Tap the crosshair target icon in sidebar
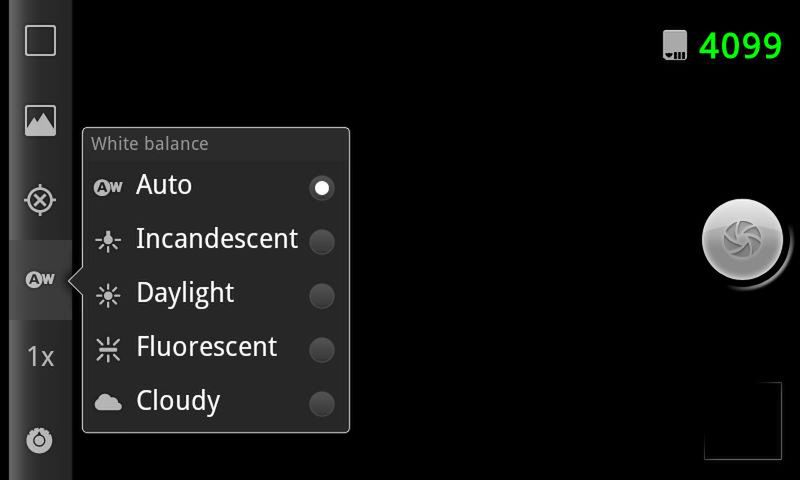Image resolution: width=800 pixels, height=480 pixels. [x=40, y=200]
